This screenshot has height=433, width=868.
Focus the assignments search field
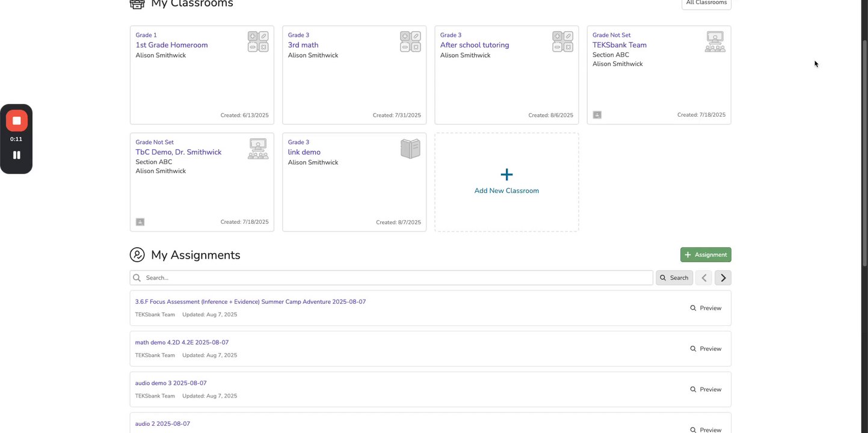397,278
